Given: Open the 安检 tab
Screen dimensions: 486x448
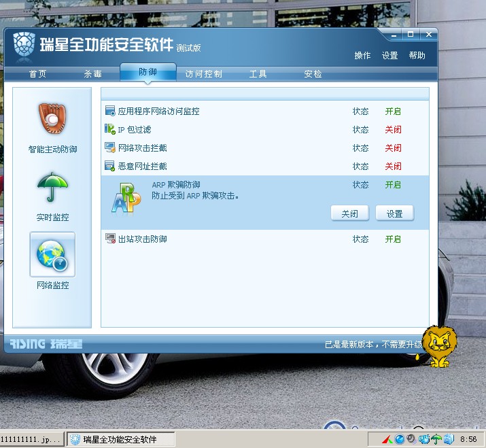Looking at the screenshot, I should 313,74.
